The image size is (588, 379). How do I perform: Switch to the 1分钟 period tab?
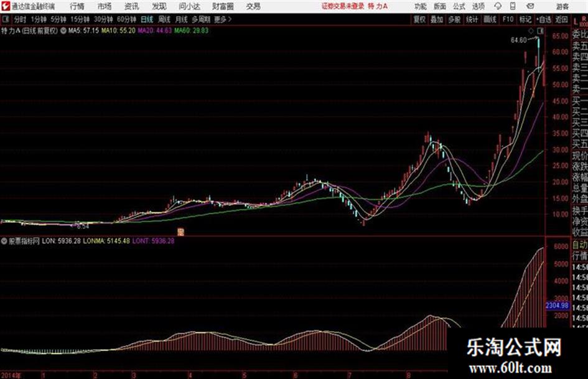pos(39,19)
